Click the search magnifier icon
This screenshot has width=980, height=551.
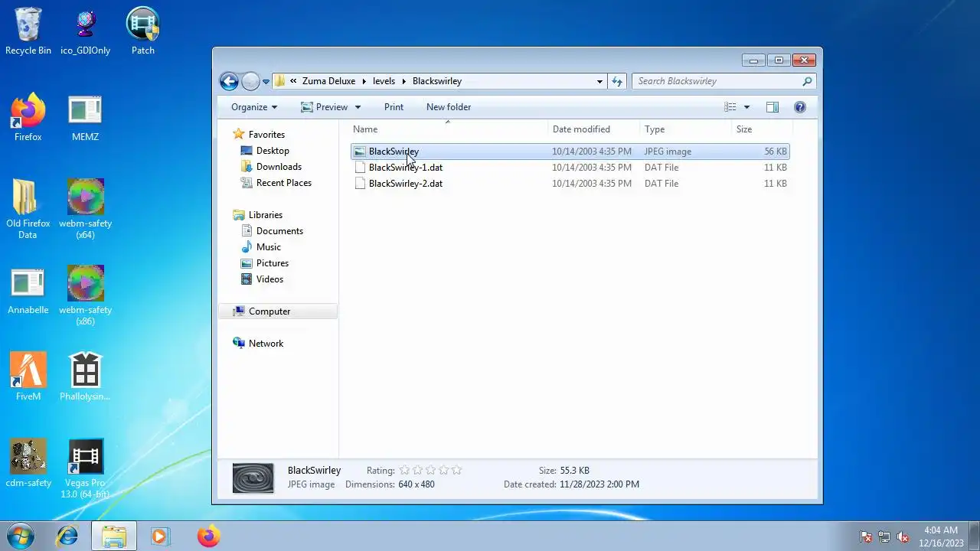[x=807, y=81]
